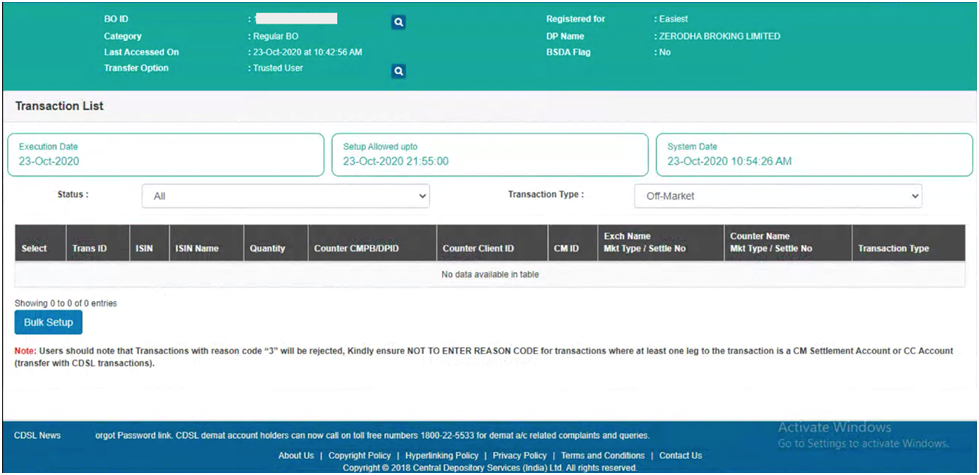Open the About Us footer link
Image resolution: width=979 pixels, height=475 pixels.
click(x=296, y=456)
